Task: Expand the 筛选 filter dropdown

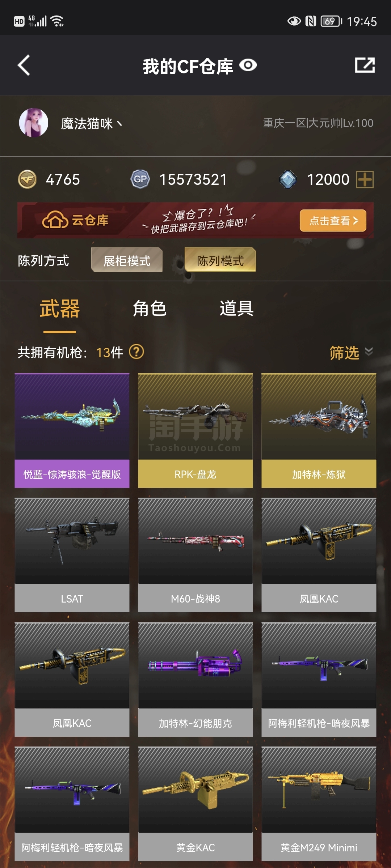Action: [x=351, y=352]
